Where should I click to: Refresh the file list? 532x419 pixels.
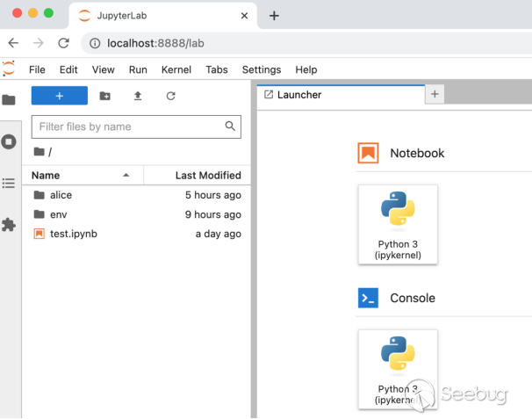pos(170,96)
